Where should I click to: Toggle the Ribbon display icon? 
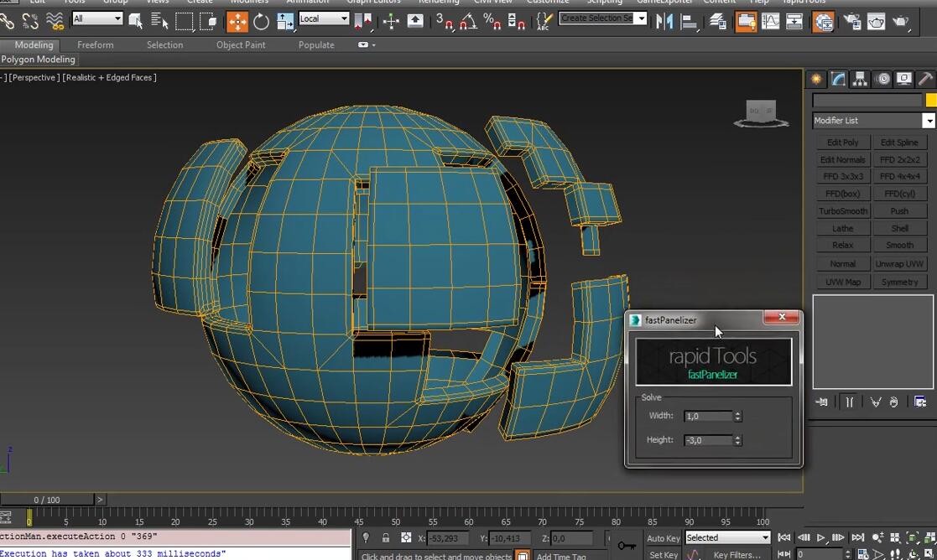point(746,22)
